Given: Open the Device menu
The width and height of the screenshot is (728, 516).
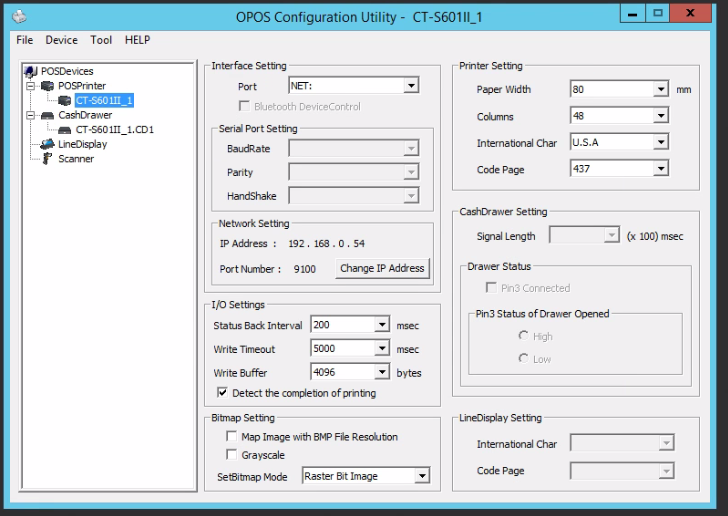Looking at the screenshot, I should click(61, 40).
